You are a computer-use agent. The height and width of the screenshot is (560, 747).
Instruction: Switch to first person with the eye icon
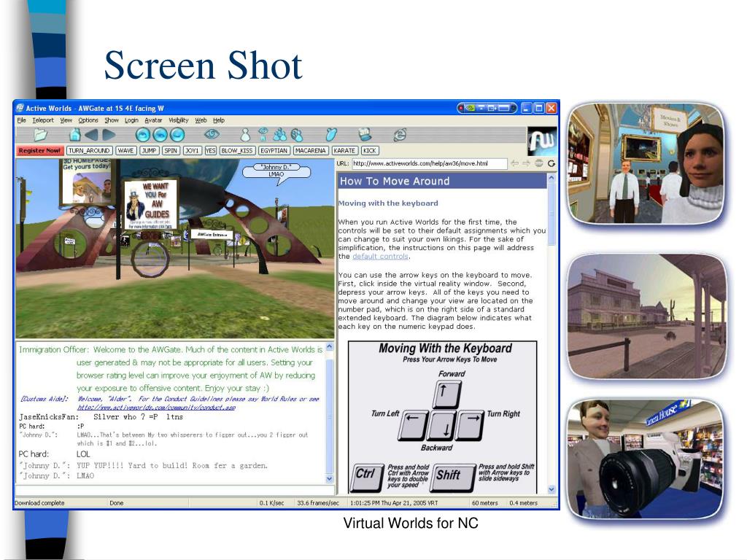click(x=211, y=134)
